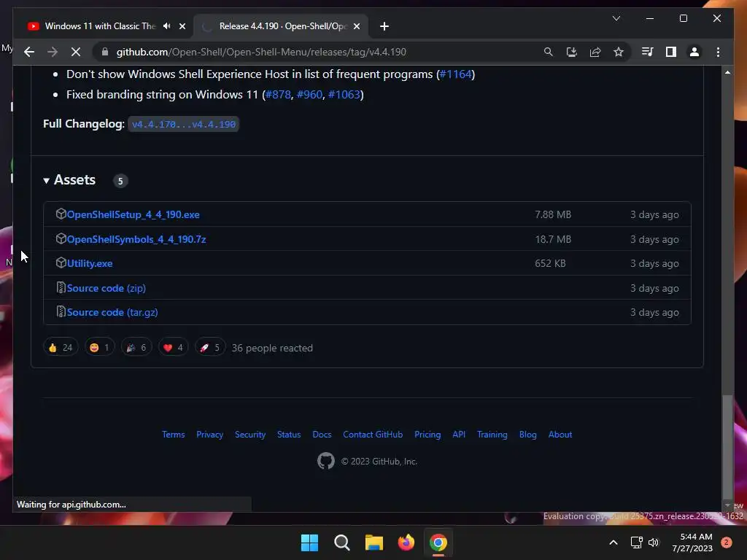This screenshot has height=560, width=747.
Task: Download OpenShellSymbols_4_4_190.7z
Action: click(x=136, y=239)
